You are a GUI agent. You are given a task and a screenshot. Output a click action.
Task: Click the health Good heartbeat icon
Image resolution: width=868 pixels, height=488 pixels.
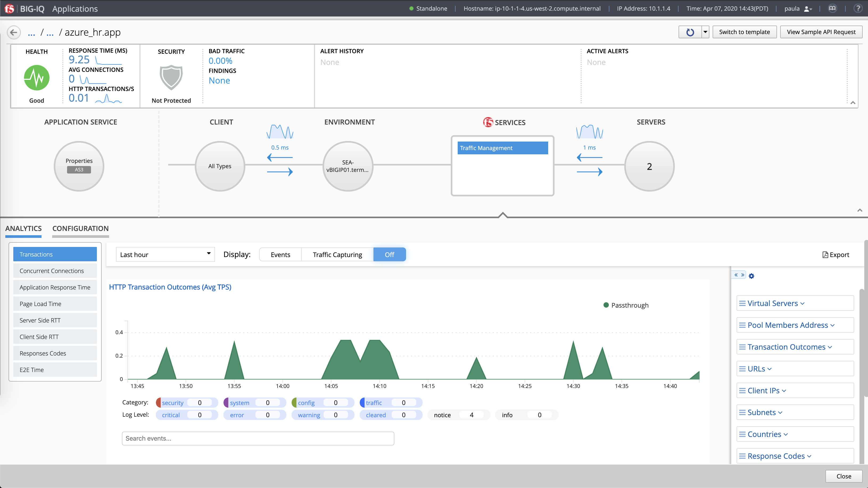pos(37,77)
